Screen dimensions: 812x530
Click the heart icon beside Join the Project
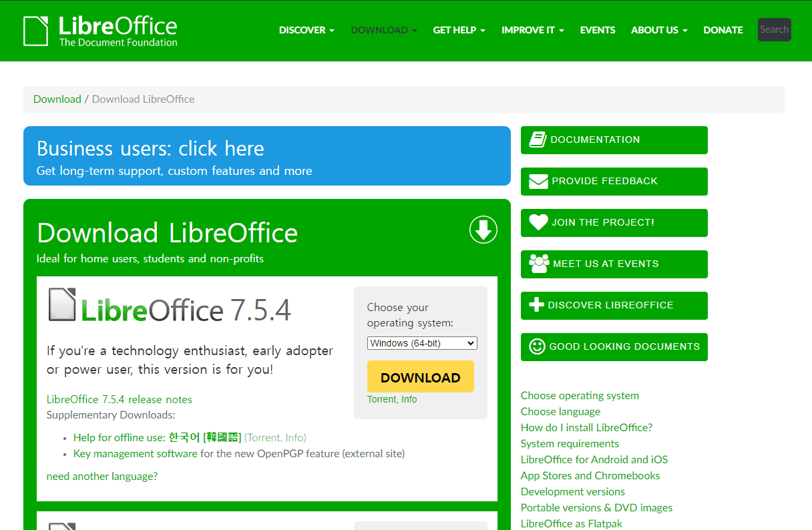538,222
